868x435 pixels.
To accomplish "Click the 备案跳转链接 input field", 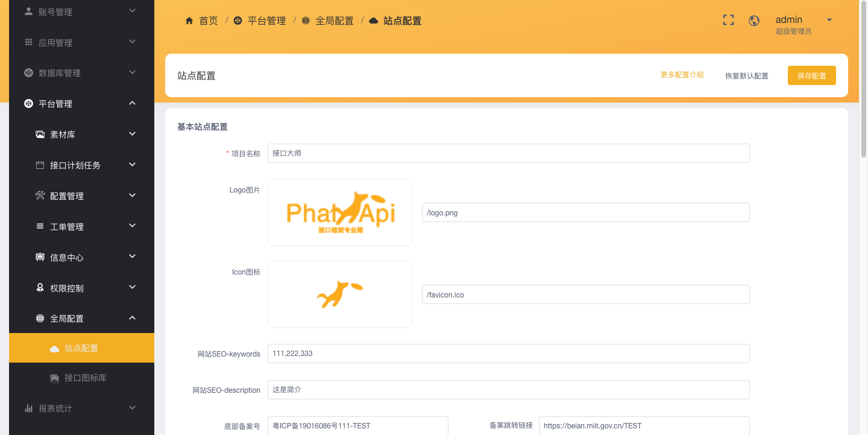I will tap(644, 425).
